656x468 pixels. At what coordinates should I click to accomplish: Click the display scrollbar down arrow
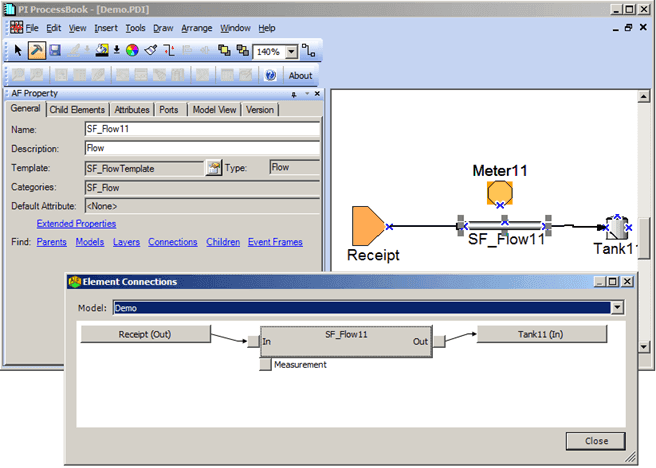(x=643, y=347)
